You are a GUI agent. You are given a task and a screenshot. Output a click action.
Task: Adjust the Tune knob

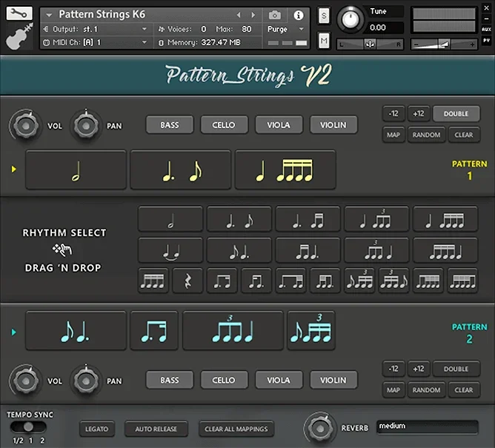pos(350,19)
